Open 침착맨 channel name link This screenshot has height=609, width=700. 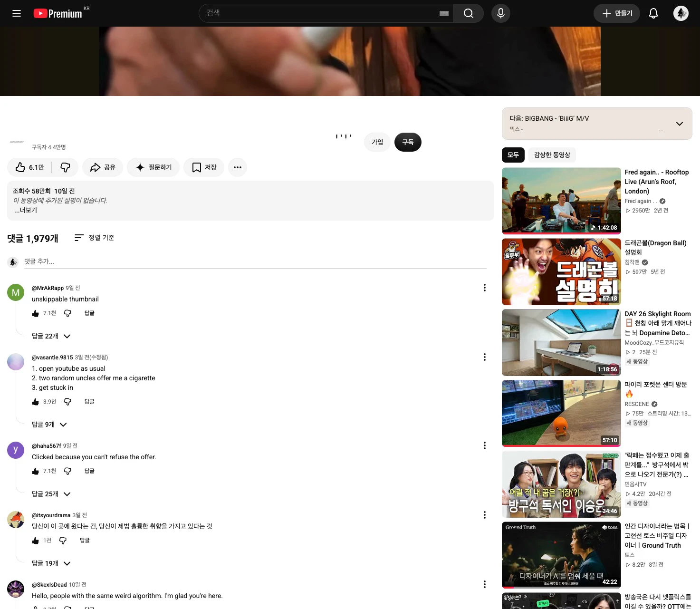[632, 262]
